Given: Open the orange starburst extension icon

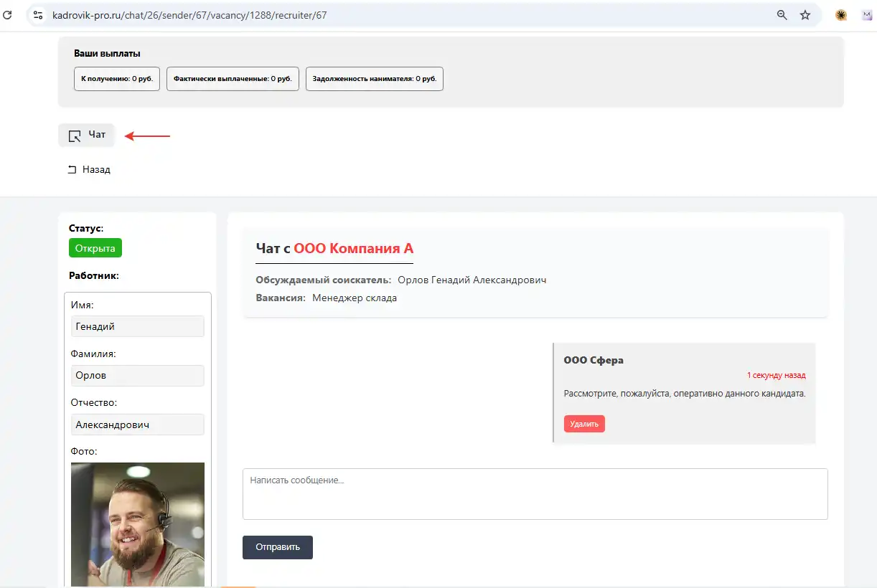Looking at the screenshot, I should [x=841, y=14].
